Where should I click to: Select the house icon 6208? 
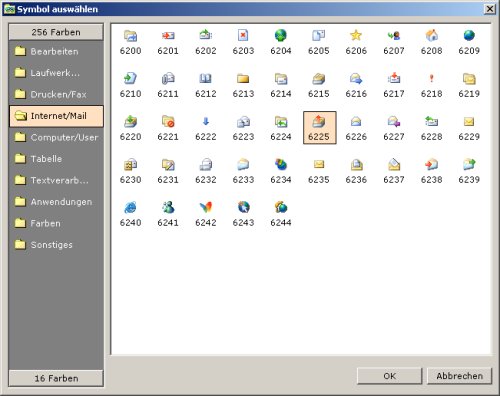[431, 35]
